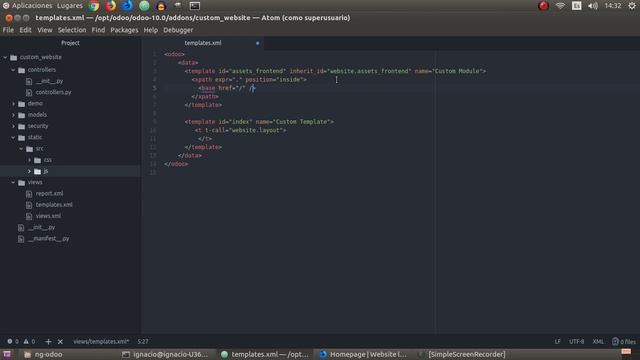Open the system settings gear menu

(x=632, y=6)
